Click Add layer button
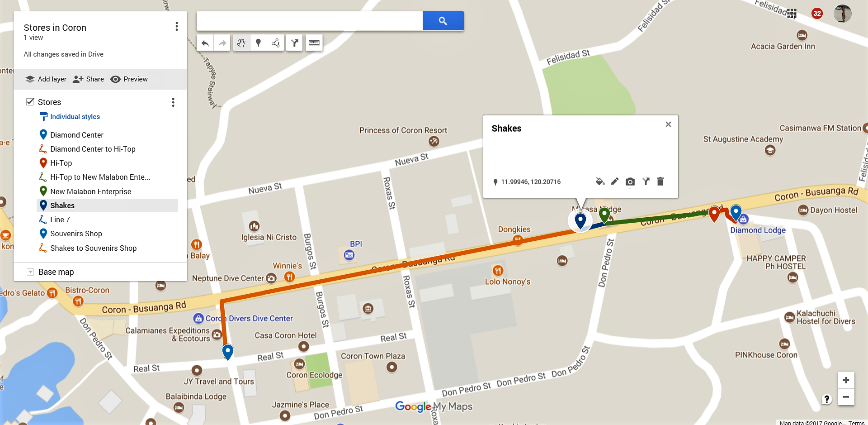 pyautogui.click(x=46, y=79)
